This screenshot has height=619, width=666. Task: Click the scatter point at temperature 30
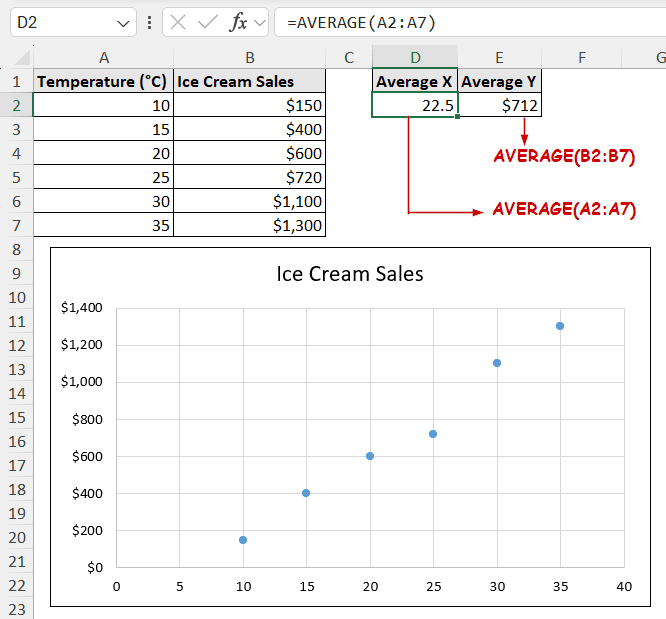(497, 363)
